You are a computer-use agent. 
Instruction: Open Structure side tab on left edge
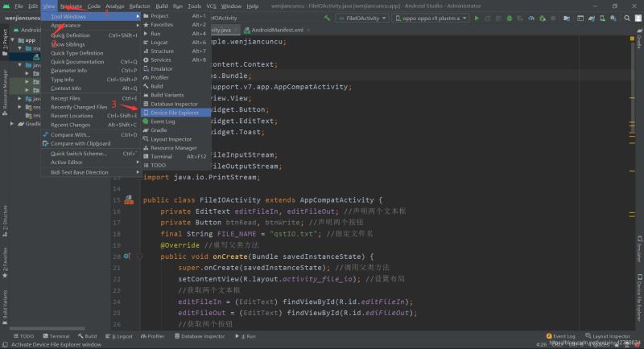(5, 221)
